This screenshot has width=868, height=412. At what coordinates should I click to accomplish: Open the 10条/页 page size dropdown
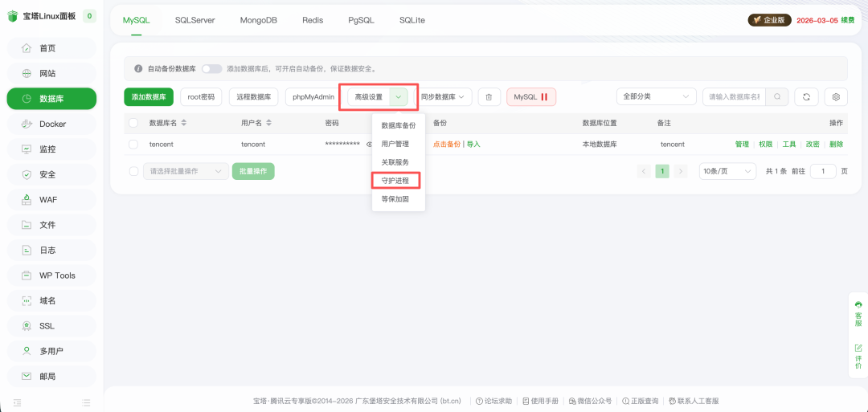(x=727, y=171)
